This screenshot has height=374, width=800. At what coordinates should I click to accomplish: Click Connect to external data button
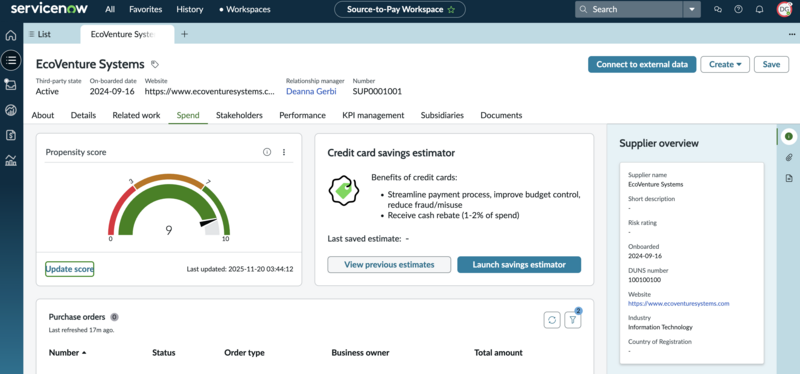(x=642, y=64)
